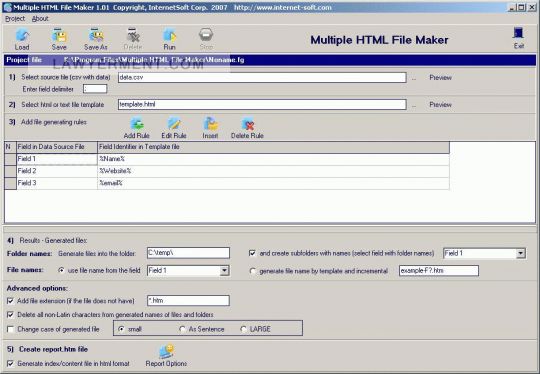Viewport: 540px width, 374px height.
Task: Click the source file field containing data.csv
Action: (262, 77)
